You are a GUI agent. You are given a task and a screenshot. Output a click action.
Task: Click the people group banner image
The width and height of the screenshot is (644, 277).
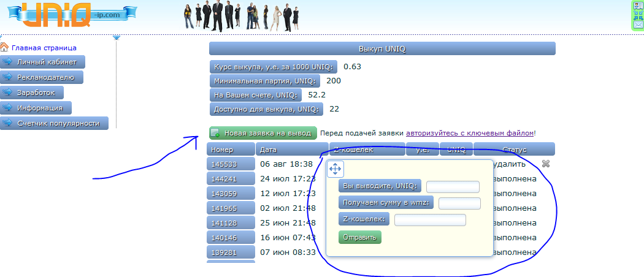(x=242, y=17)
